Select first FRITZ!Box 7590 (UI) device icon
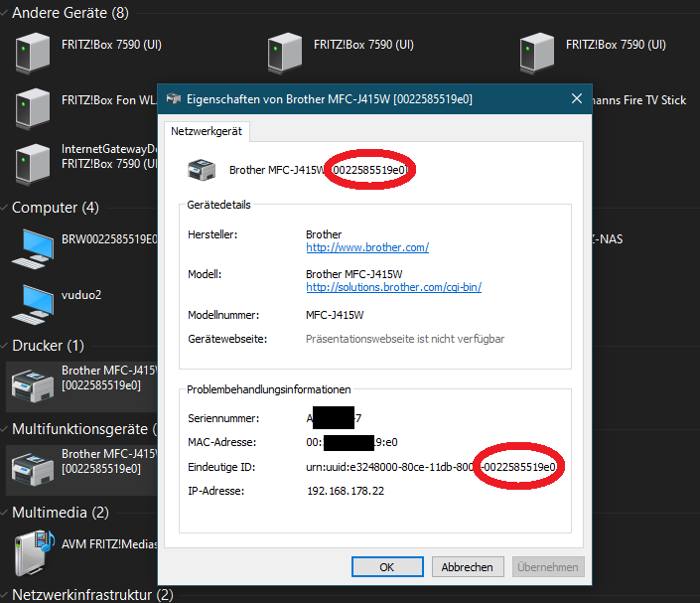 (32, 53)
